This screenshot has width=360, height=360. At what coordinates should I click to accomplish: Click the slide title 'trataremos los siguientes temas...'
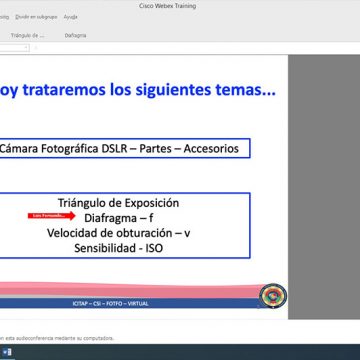coord(149,90)
